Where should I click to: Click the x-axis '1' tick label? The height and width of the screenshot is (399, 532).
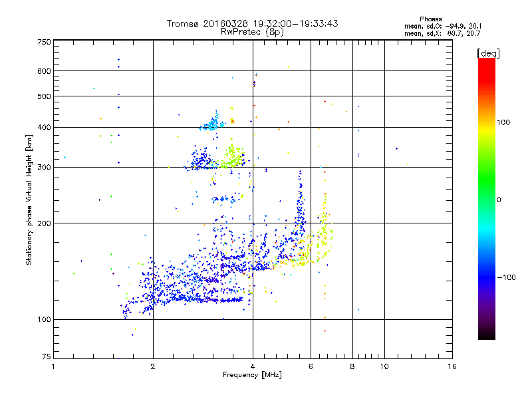click(x=53, y=366)
